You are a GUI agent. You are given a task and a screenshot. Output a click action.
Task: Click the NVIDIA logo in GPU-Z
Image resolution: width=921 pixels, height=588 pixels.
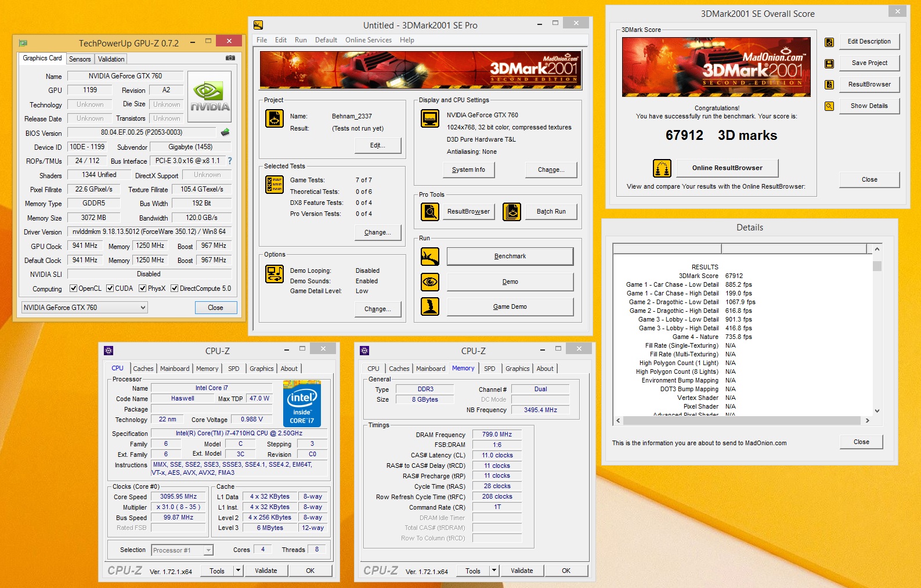point(210,96)
